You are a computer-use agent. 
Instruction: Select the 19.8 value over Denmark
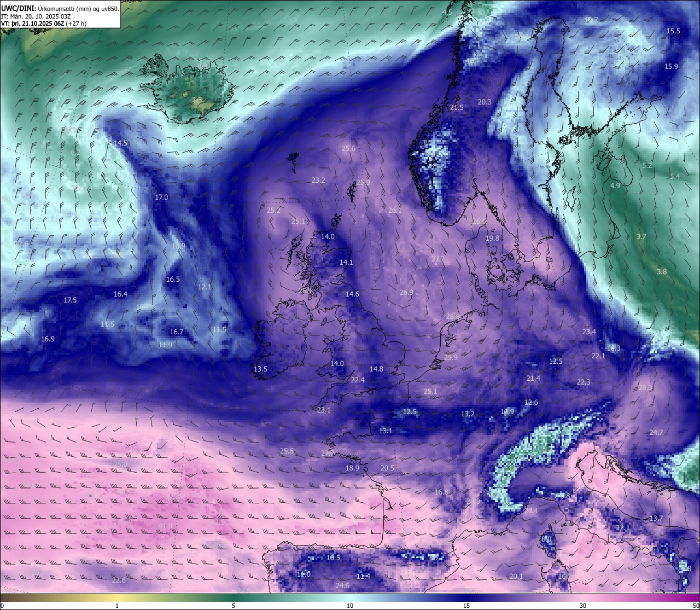pyautogui.click(x=492, y=238)
